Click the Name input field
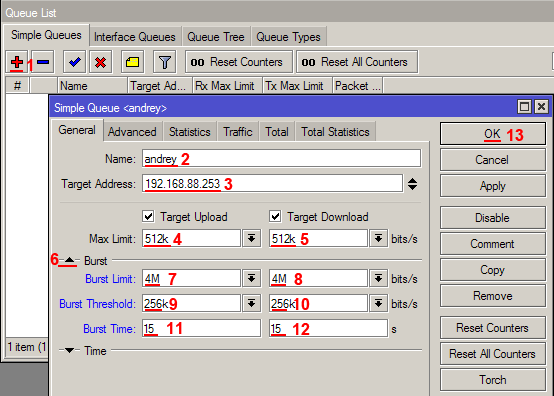The width and height of the screenshot is (554, 396). 281,158
